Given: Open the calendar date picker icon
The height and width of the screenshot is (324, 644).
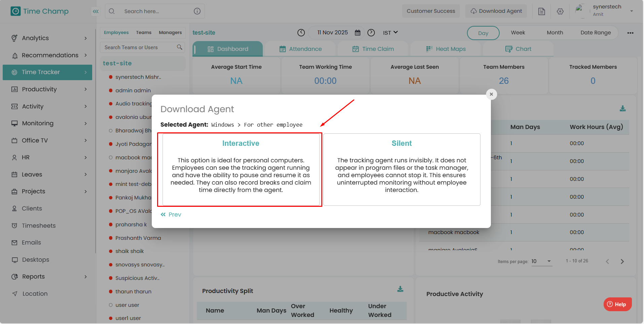Looking at the screenshot, I should click(358, 33).
